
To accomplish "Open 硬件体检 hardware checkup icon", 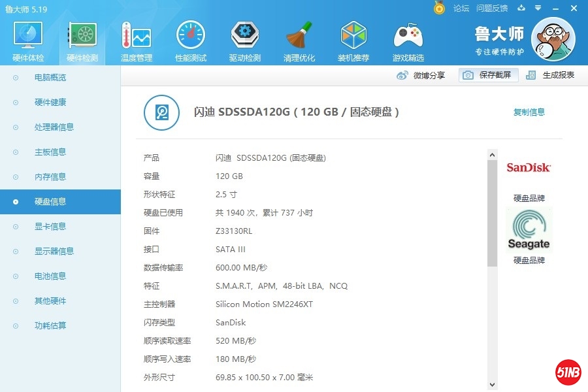I will [x=28, y=41].
